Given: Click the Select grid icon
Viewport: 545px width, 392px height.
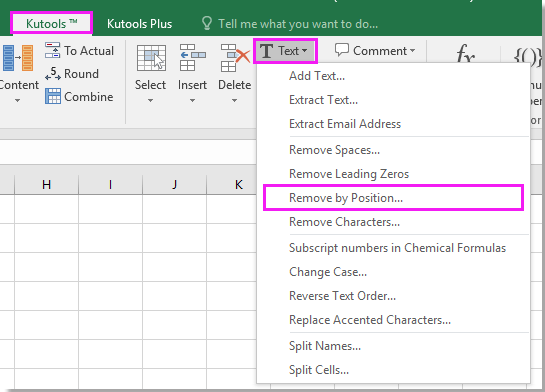Looking at the screenshot, I should (x=151, y=58).
